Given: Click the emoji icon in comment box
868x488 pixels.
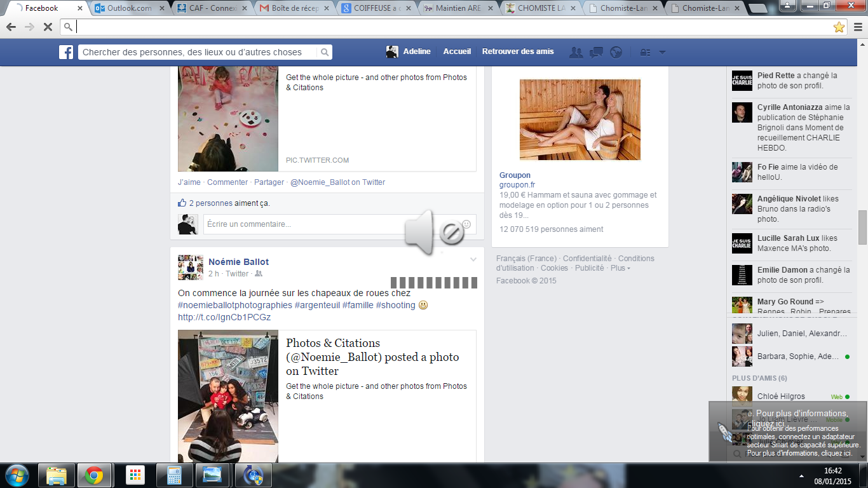Looking at the screenshot, I should (466, 224).
